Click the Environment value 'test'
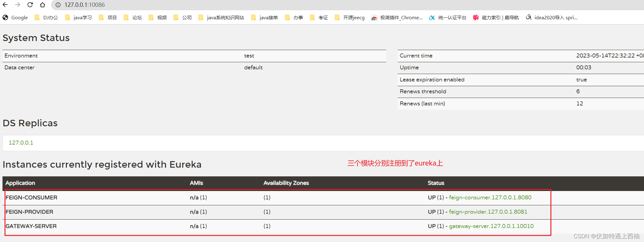This screenshot has width=644, height=242. click(x=249, y=56)
